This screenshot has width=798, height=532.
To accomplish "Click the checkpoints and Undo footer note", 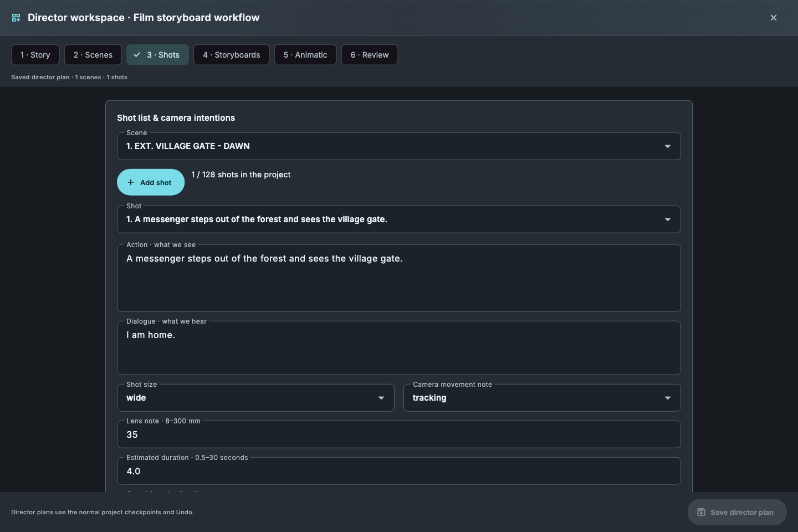I will pos(103,512).
